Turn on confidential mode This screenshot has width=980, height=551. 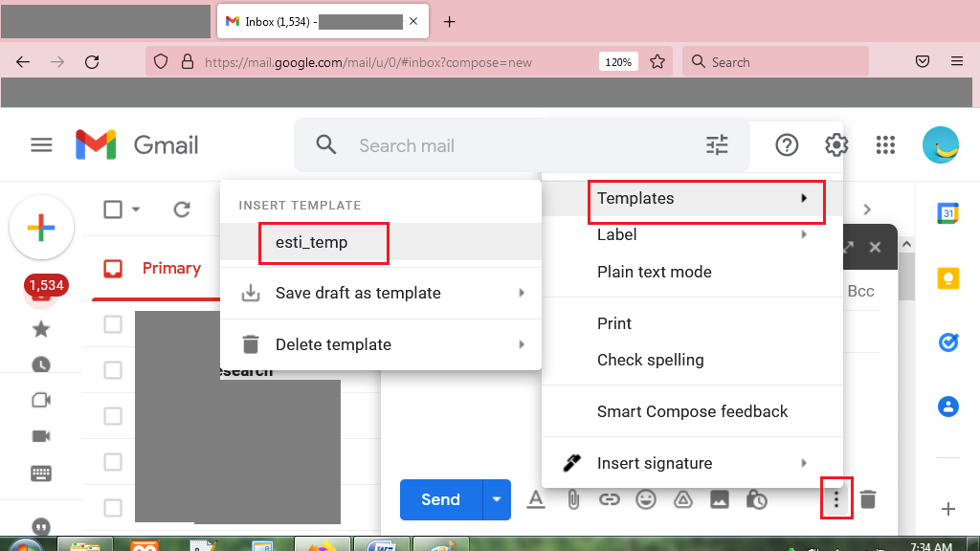(756, 498)
